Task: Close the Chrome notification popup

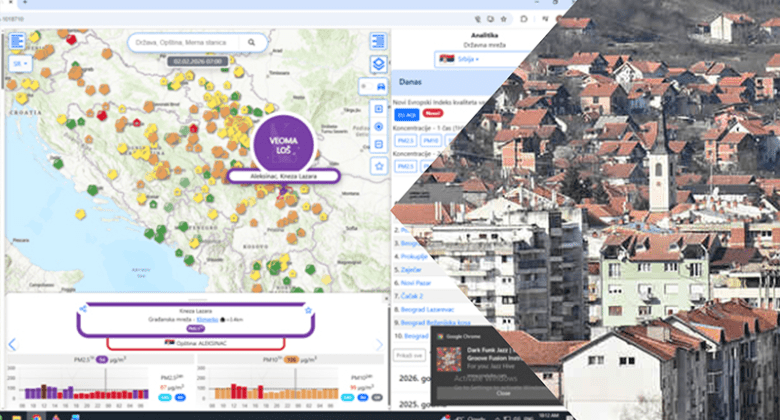Action: point(503,393)
